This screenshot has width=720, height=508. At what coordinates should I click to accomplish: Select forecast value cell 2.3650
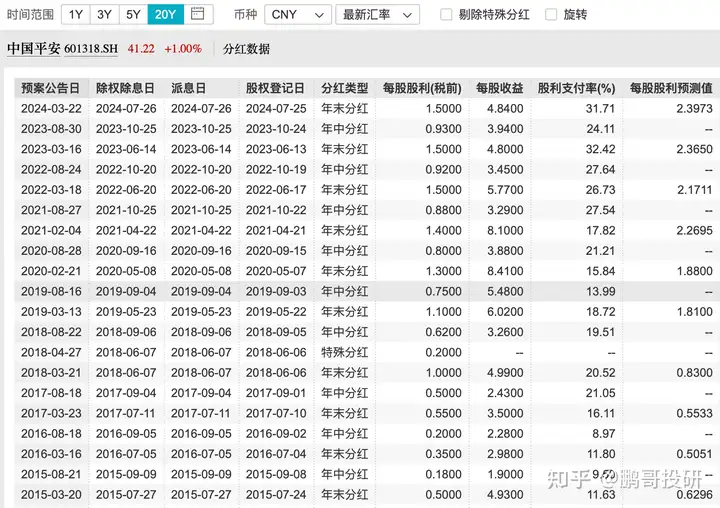tap(694, 149)
